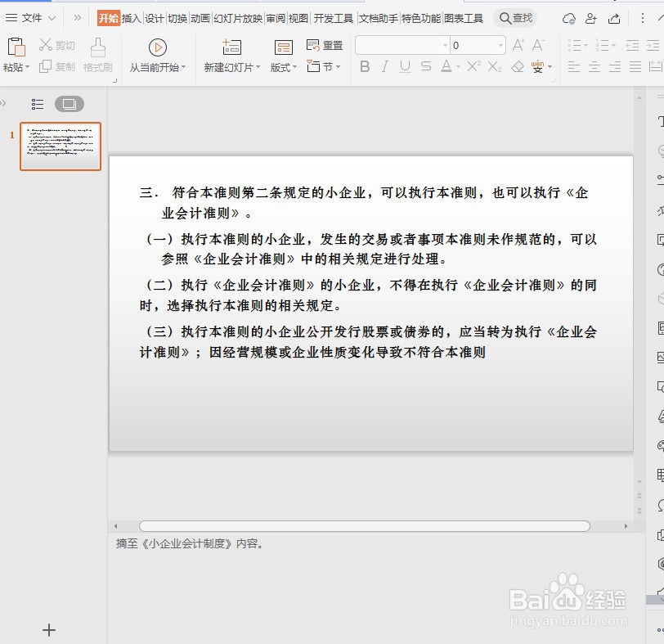The height and width of the screenshot is (644, 664).
Task: Click the cloud sync icon
Action: point(568,18)
